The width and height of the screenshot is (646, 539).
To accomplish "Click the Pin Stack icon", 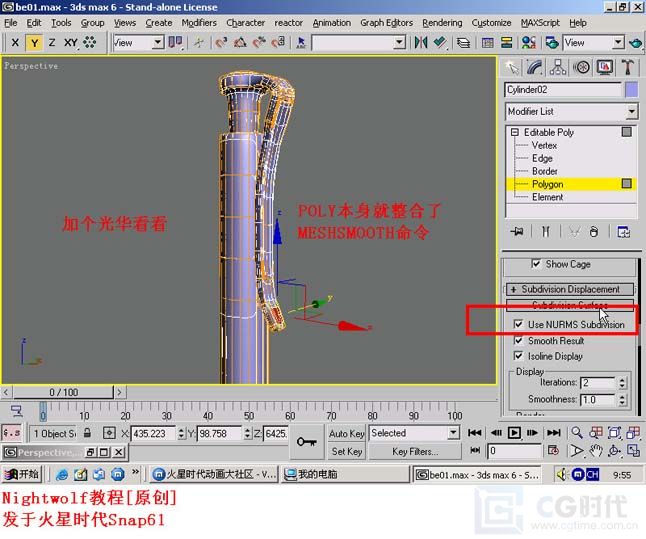I will click(517, 232).
